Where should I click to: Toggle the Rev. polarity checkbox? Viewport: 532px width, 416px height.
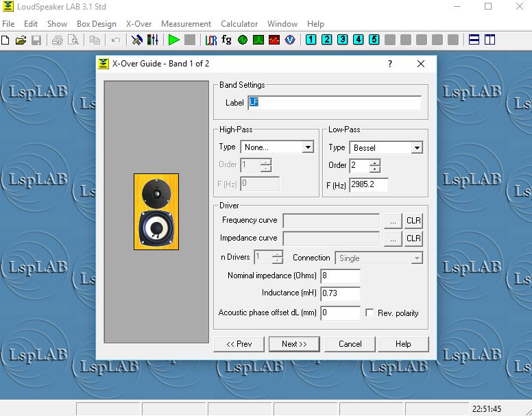(370, 313)
